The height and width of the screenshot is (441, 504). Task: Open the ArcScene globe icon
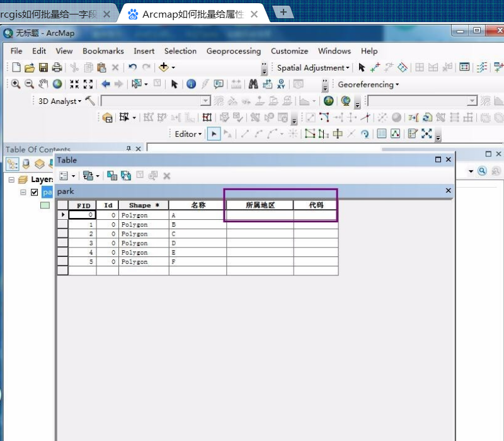(345, 101)
